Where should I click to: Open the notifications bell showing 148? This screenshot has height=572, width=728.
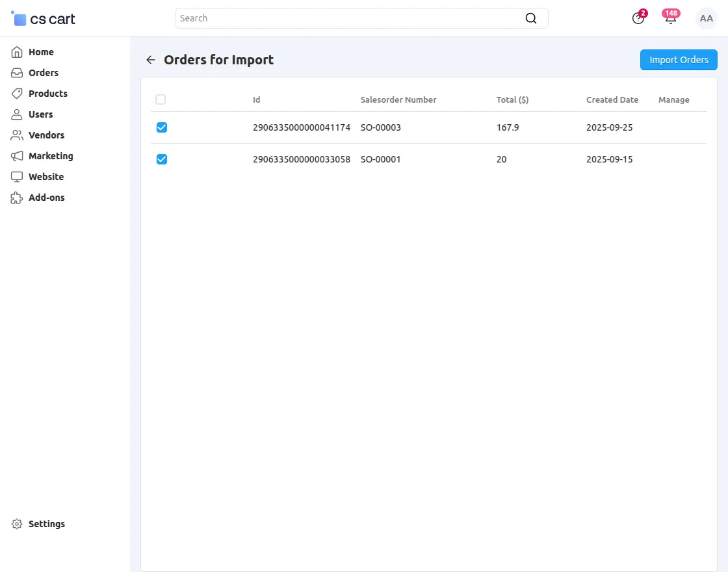[x=670, y=18]
